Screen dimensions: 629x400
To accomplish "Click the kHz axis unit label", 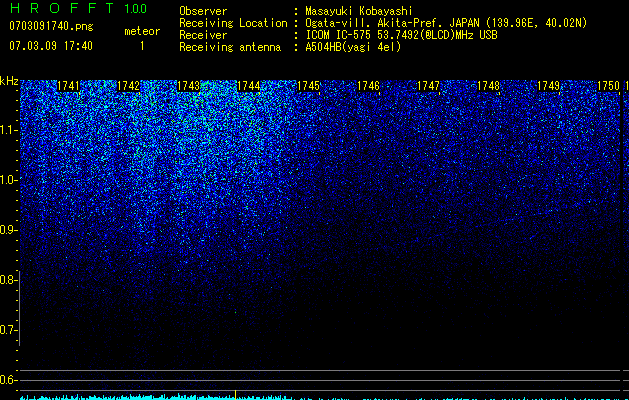I will (9, 81).
